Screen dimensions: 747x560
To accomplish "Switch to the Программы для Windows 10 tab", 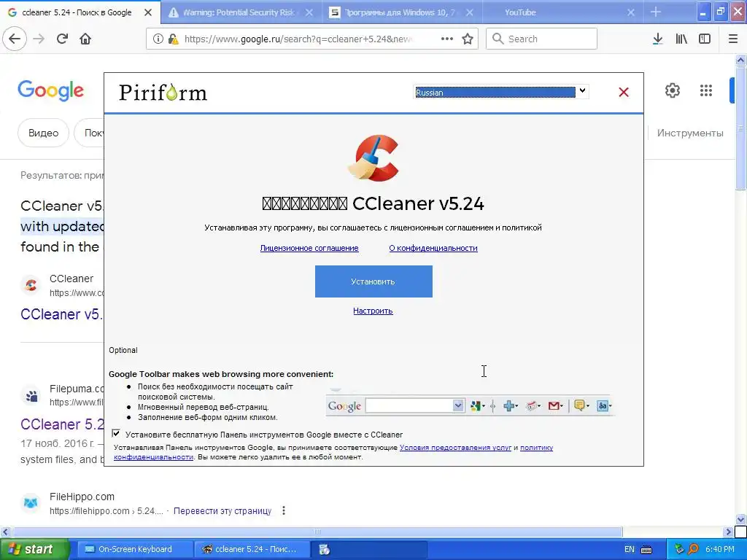I will [400, 12].
